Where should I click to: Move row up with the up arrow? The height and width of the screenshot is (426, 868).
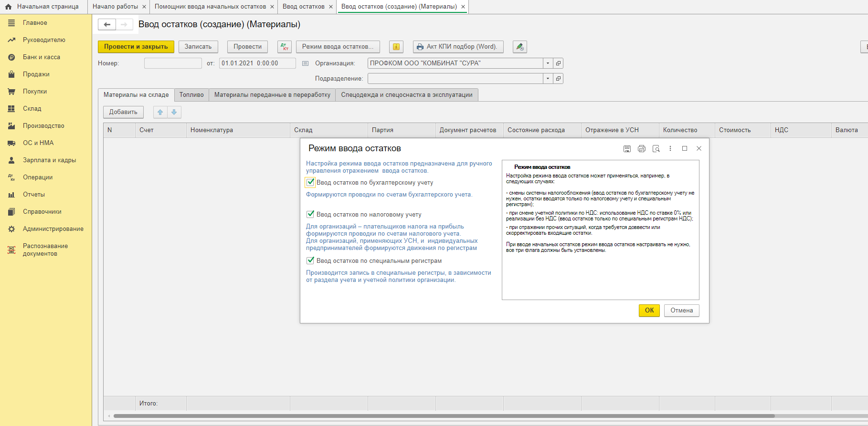(x=160, y=112)
